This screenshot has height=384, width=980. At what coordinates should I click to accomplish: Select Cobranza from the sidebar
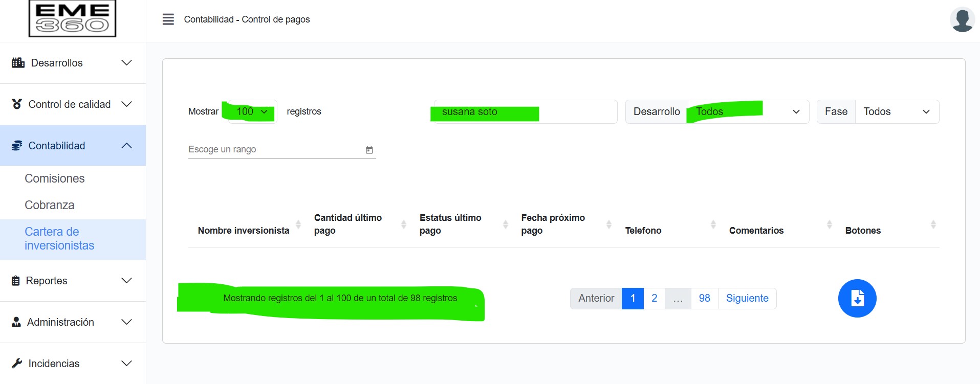coord(50,205)
